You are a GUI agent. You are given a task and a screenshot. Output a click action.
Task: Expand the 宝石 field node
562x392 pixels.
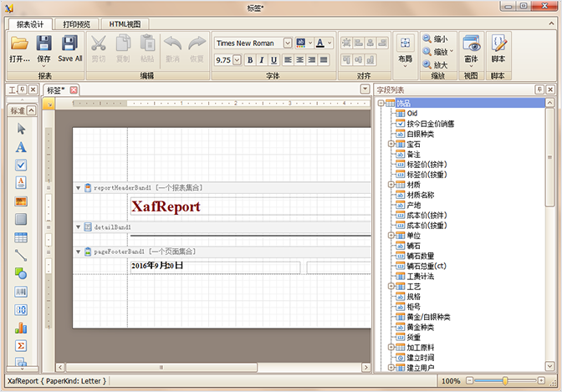pos(391,144)
